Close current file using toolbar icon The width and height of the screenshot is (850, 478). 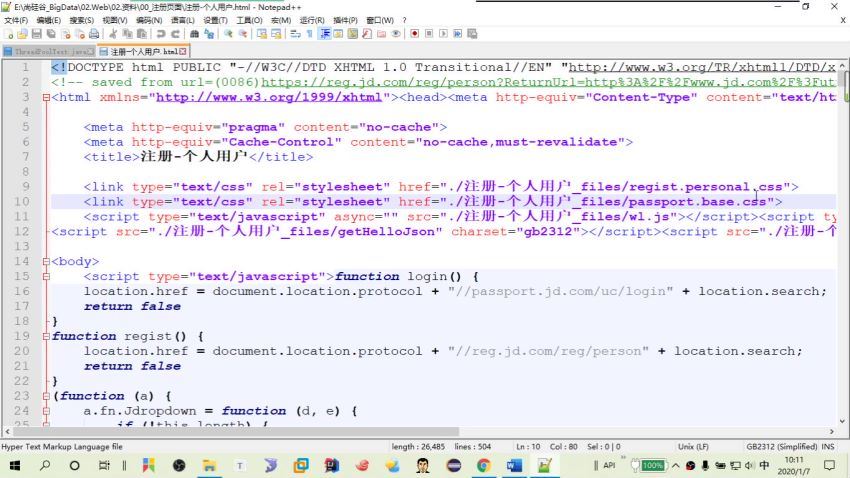click(66, 34)
